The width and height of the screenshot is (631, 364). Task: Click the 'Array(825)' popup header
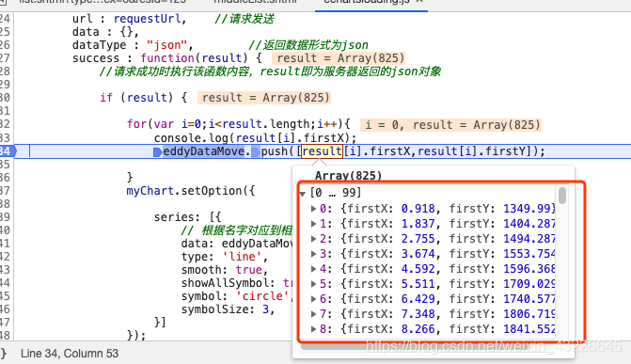[348, 176]
